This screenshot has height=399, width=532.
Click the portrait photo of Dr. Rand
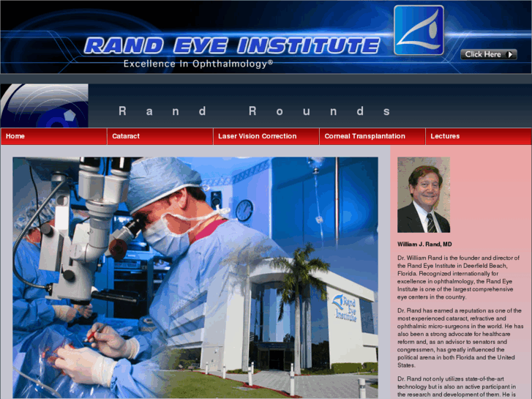(x=424, y=195)
